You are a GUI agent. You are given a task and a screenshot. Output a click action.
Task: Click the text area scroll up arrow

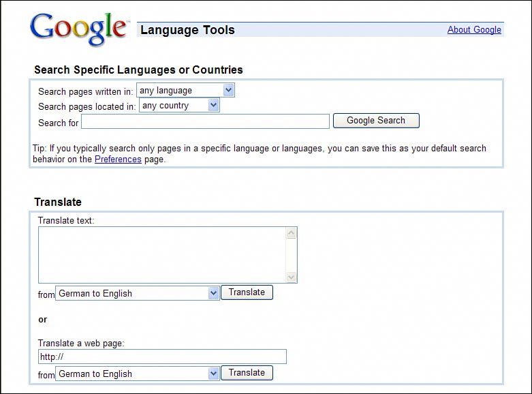click(x=291, y=233)
